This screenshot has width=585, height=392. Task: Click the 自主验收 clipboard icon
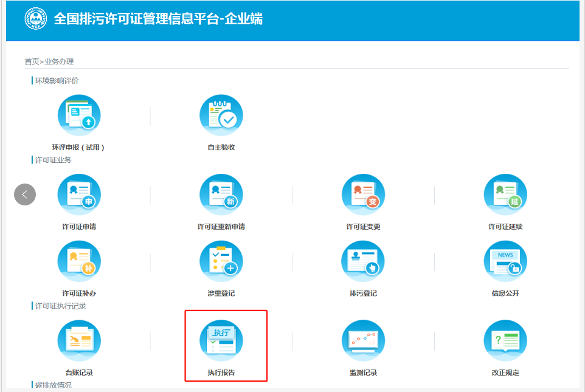pyautogui.click(x=221, y=116)
